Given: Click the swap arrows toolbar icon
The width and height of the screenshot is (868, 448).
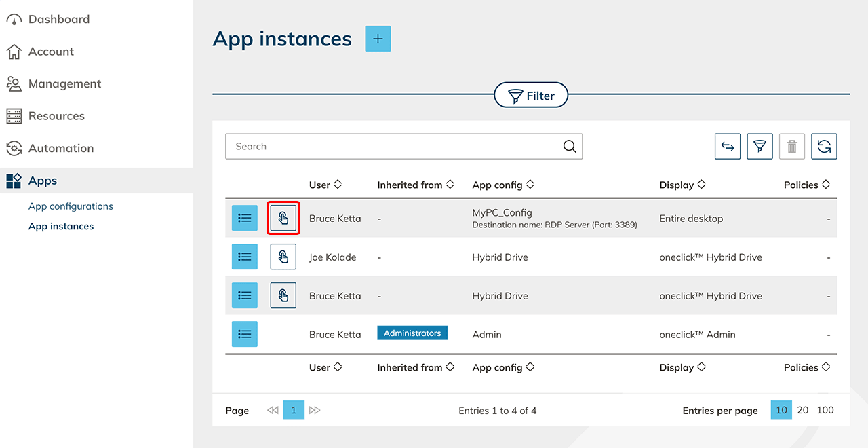Looking at the screenshot, I should (x=728, y=147).
